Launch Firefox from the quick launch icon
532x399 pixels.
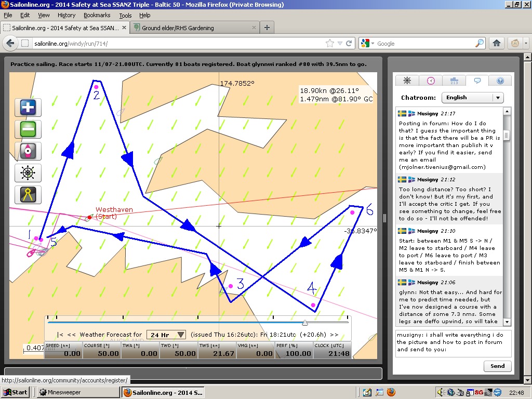click(x=391, y=393)
